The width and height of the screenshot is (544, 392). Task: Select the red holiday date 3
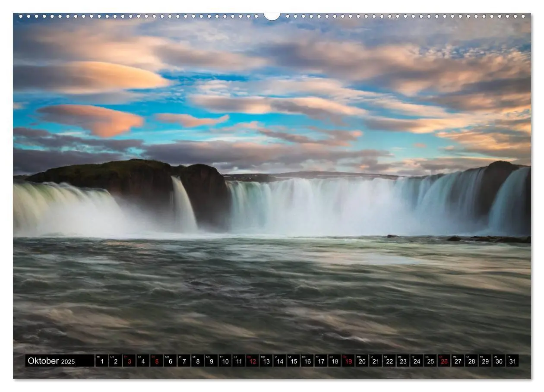tap(129, 361)
